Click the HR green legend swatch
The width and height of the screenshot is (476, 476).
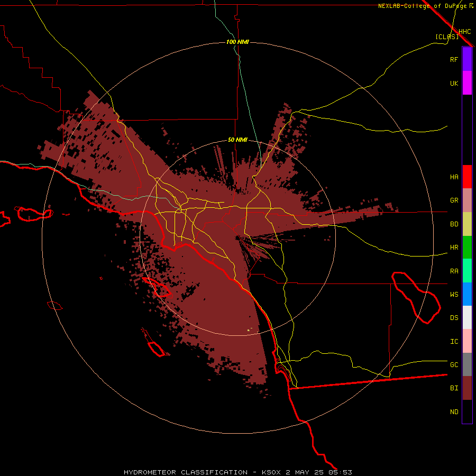(467, 248)
